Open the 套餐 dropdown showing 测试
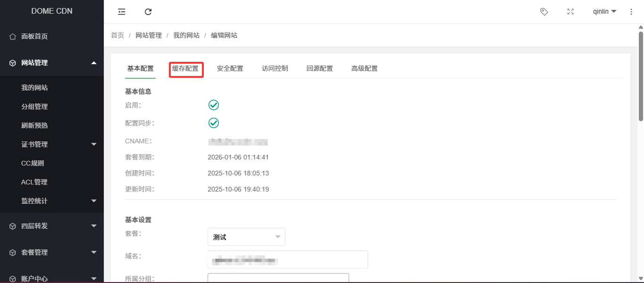 (246, 237)
